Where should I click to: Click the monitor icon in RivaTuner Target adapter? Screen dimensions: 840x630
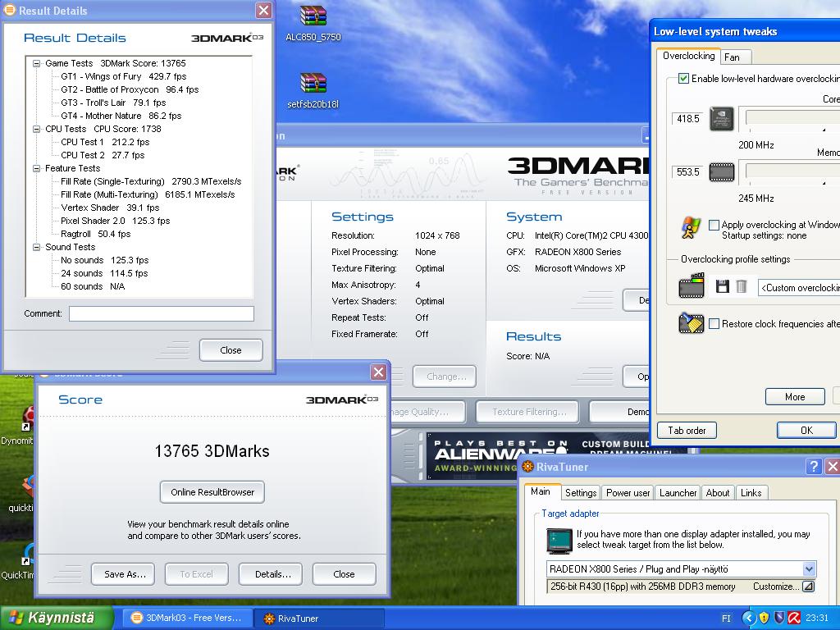click(559, 540)
